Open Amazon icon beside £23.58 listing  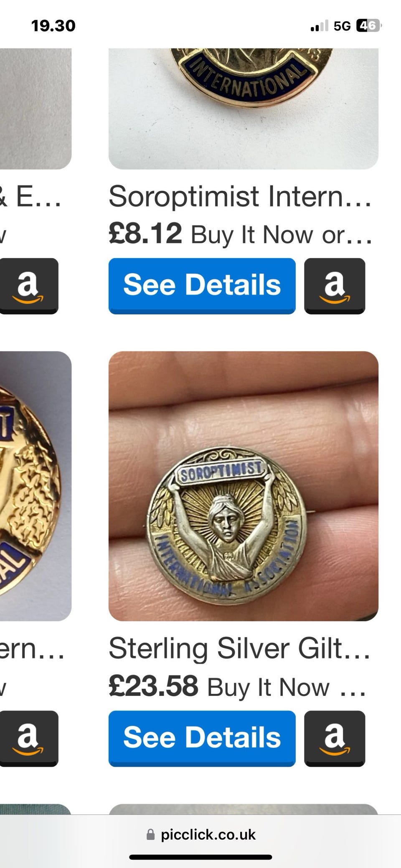335,738
